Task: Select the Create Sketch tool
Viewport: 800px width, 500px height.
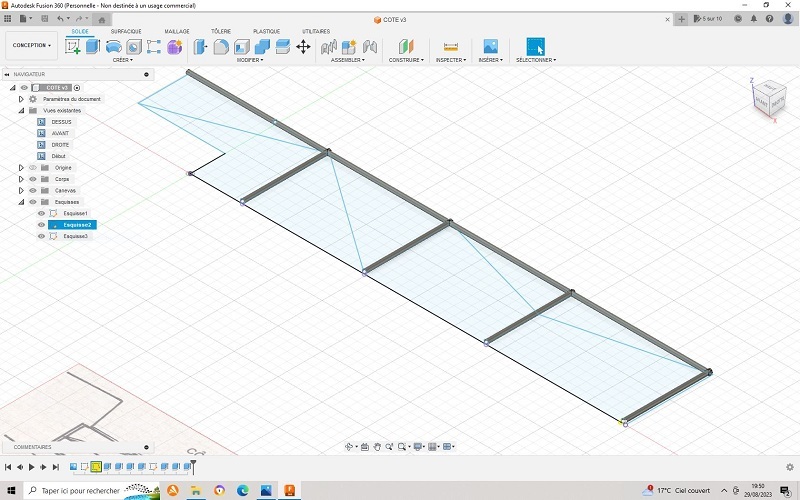Action: pos(73,46)
